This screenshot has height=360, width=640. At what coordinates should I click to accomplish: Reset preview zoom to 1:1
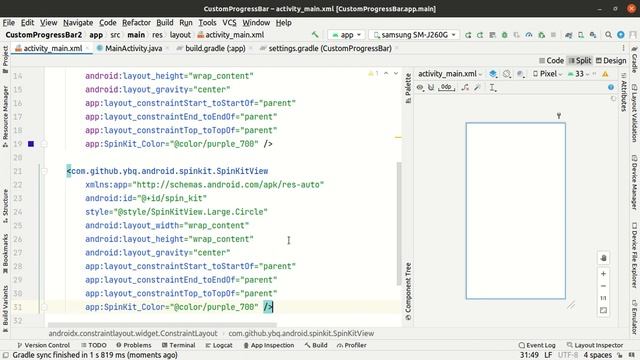[x=603, y=298]
